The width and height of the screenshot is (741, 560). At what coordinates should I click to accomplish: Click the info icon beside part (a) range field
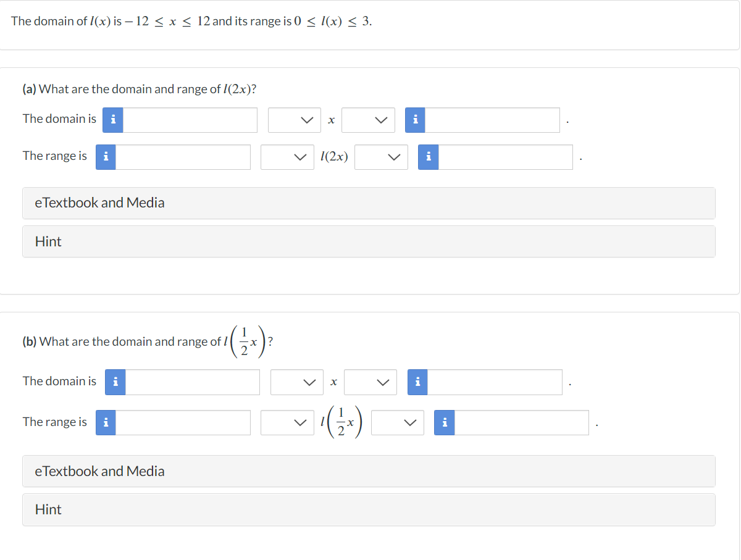pos(106,157)
